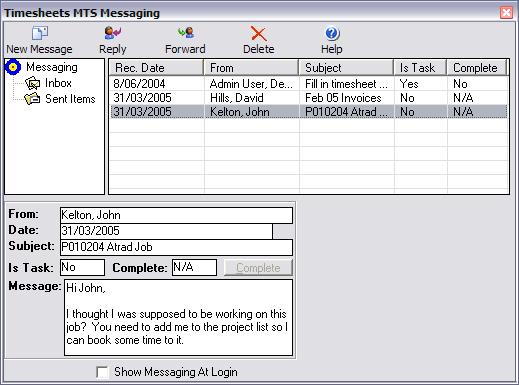Toggle Show Messaging At Login checkbox
This screenshot has height=385, width=519.
coord(102,372)
